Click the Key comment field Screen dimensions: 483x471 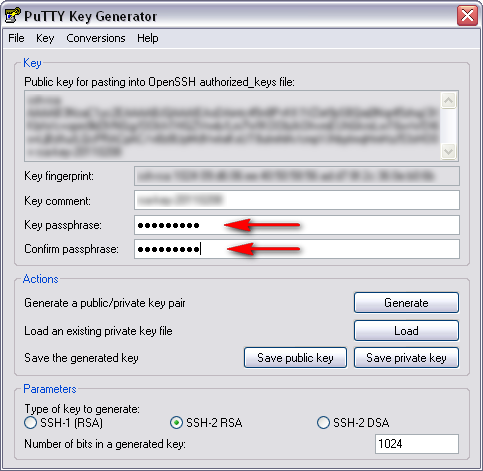click(297, 200)
